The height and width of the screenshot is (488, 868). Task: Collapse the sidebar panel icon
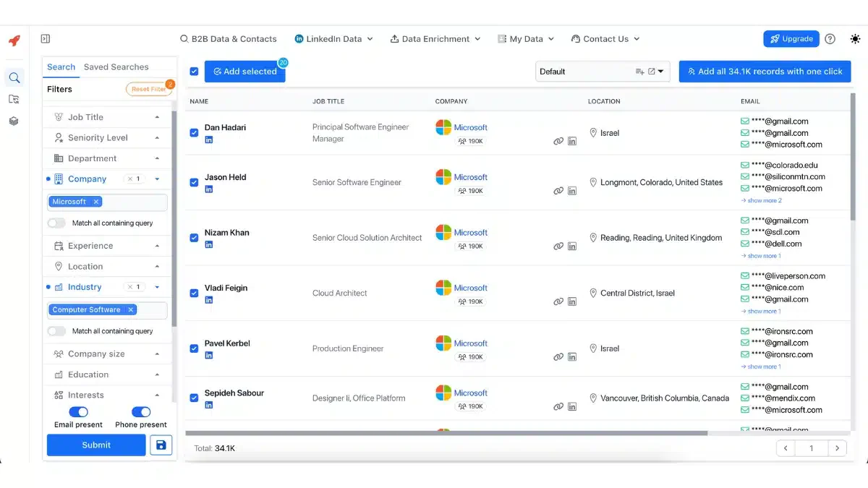(46, 39)
